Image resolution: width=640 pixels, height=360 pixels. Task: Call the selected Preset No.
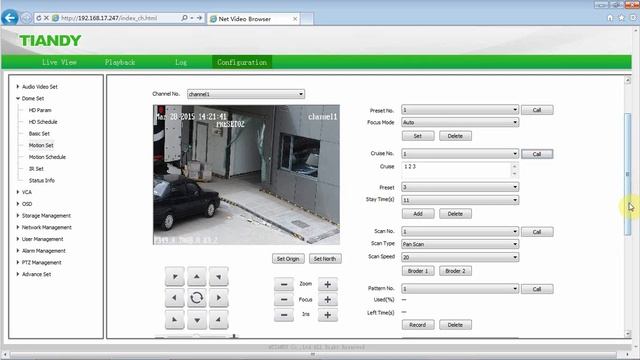tap(537, 110)
